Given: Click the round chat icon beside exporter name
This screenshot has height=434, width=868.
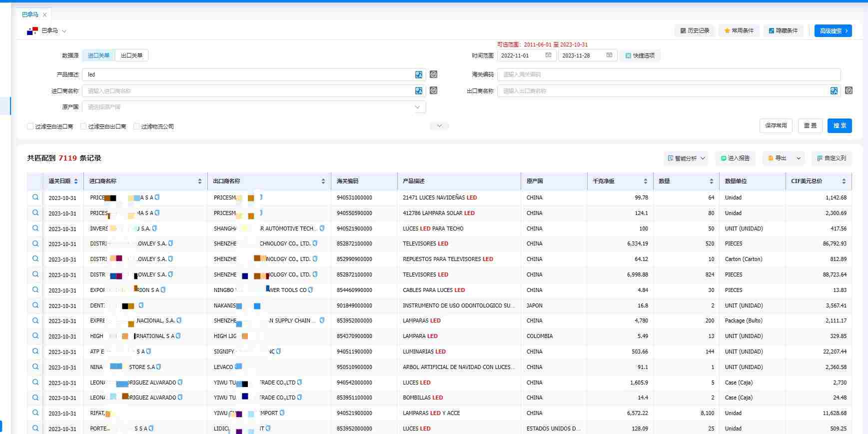Looking at the screenshot, I should tap(849, 90).
